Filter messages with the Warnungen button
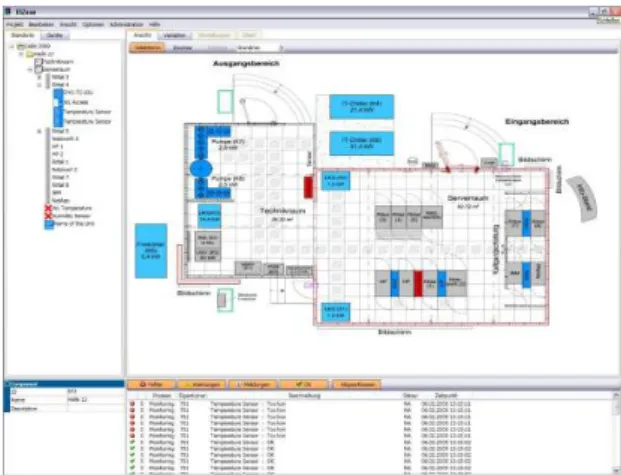This screenshot has height=475, width=621. pos(202,384)
